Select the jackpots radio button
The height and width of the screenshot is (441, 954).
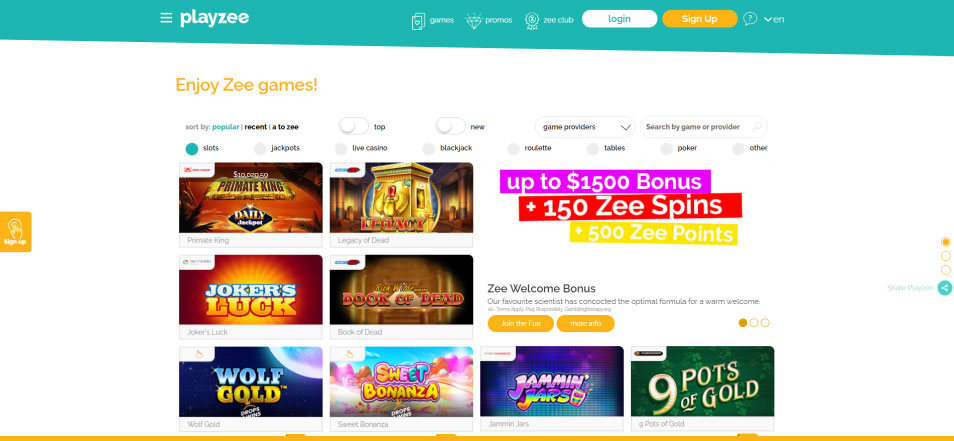click(x=260, y=148)
